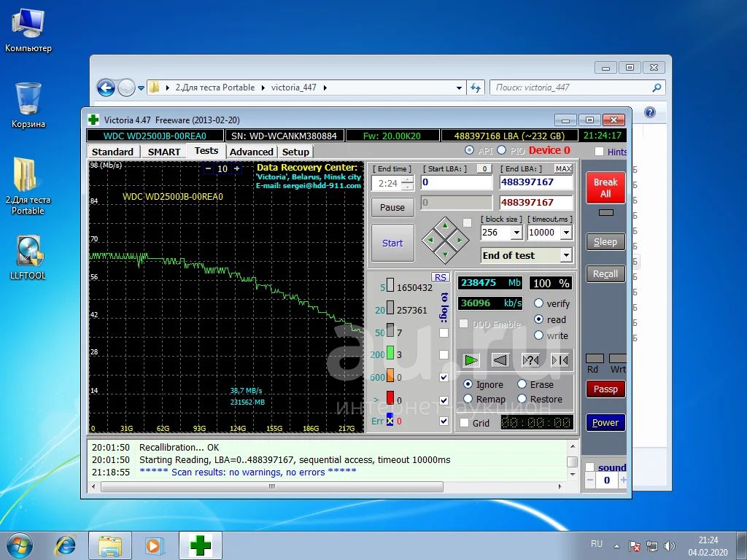
Task: Click the Start LBA input field
Action: click(457, 182)
